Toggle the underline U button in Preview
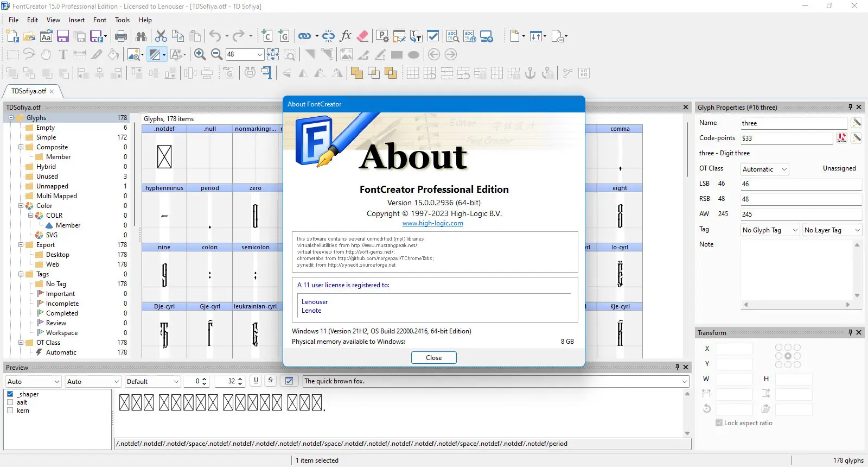The image size is (868, 467). [x=256, y=381]
